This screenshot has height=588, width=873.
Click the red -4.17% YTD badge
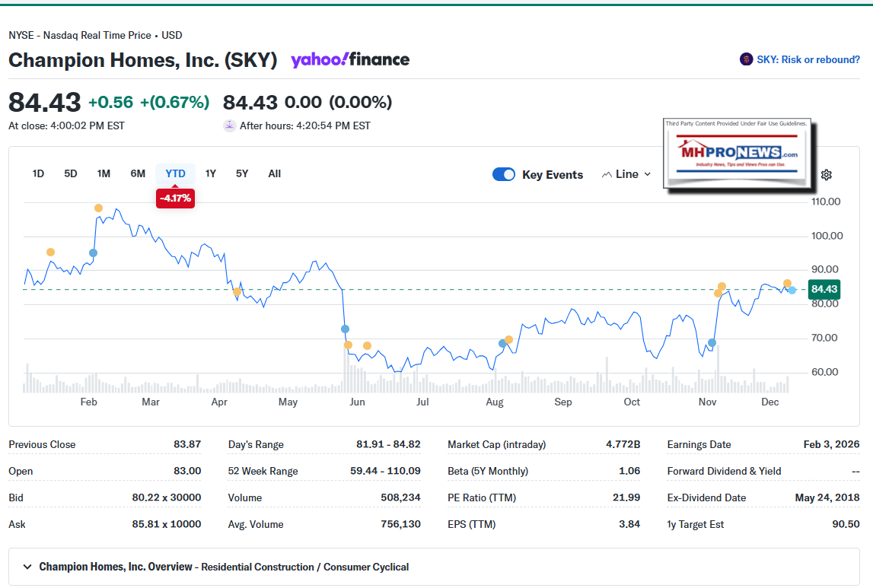[x=175, y=197]
